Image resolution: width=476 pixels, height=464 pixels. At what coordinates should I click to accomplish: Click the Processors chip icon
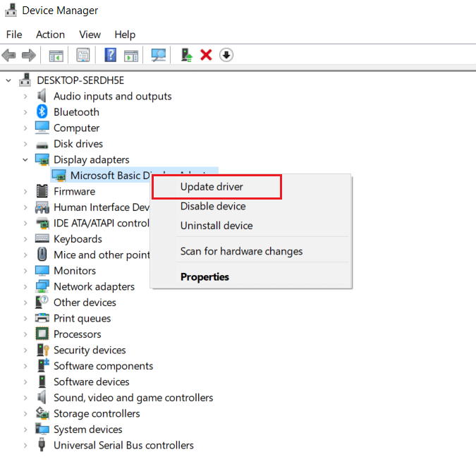point(42,334)
